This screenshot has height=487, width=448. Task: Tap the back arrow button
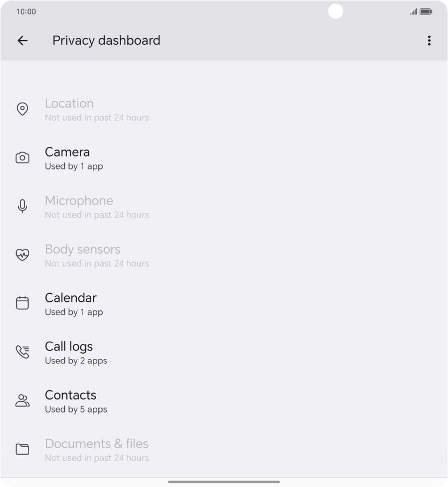(x=22, y=40)
